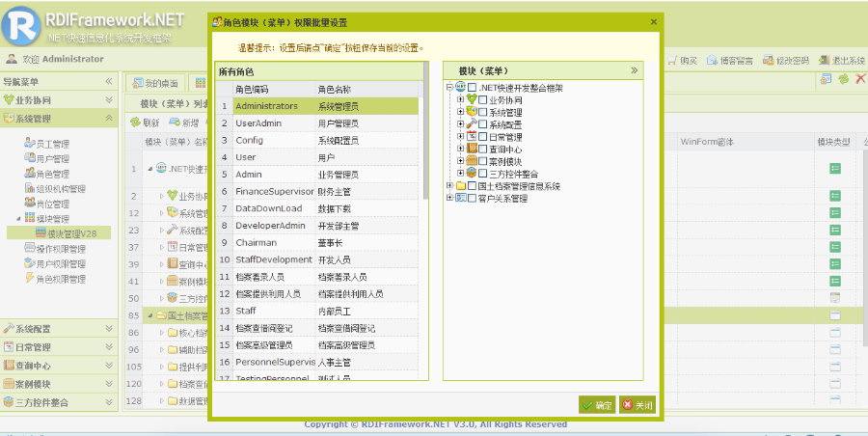Click the 日常管理 calendar icon in dialog tree
This screenshot has width=868, height=436.
point(472,136)
